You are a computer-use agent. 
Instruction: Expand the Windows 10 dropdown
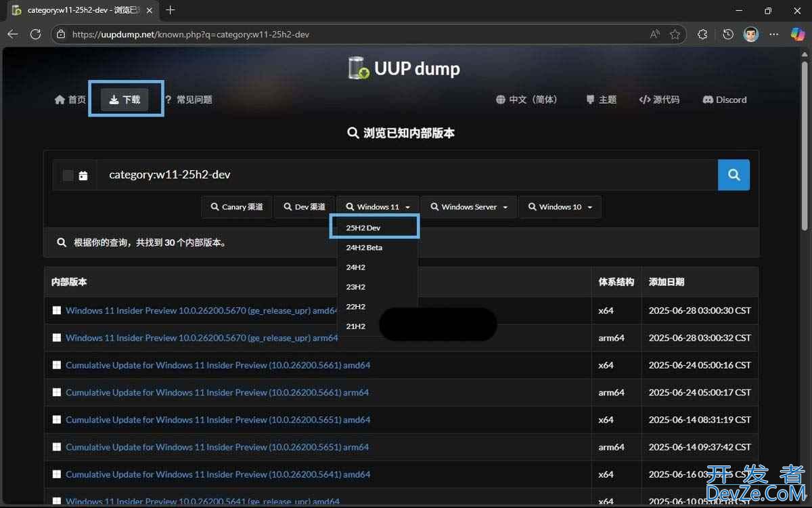(x=560, y=207)
